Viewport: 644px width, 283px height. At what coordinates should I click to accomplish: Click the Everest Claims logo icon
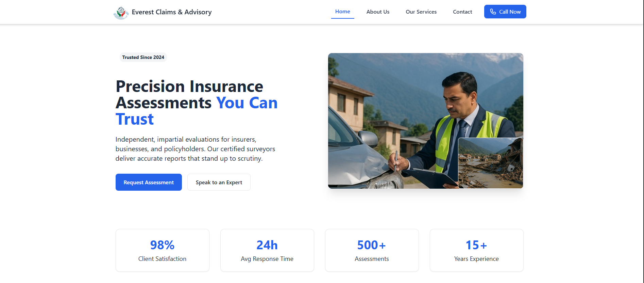[x=121, y=13]
